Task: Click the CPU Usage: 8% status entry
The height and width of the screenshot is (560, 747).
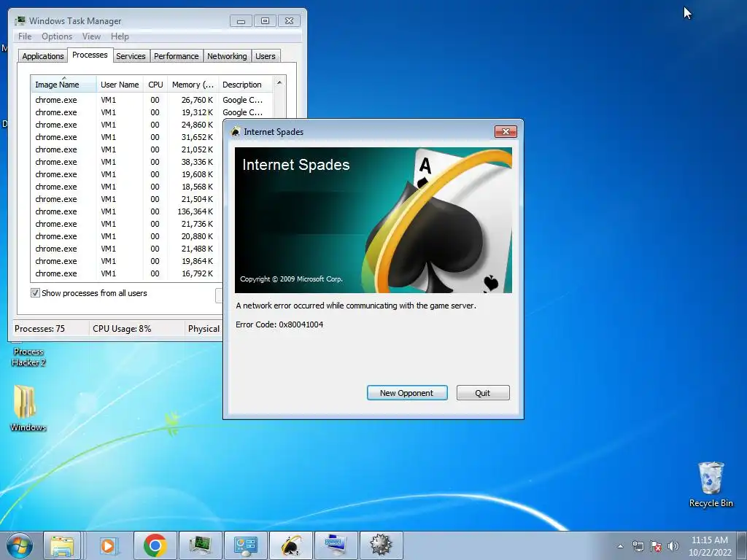Action: pos(122,329)
